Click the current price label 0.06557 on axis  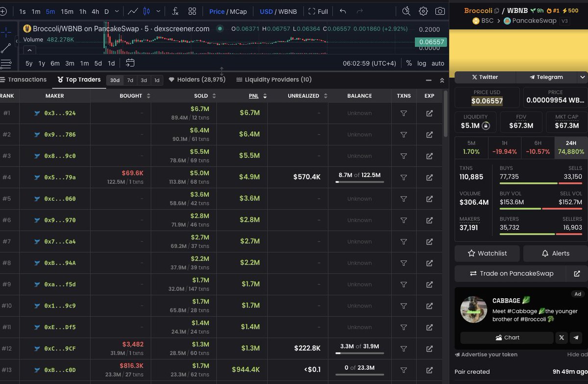click(431, 42)
